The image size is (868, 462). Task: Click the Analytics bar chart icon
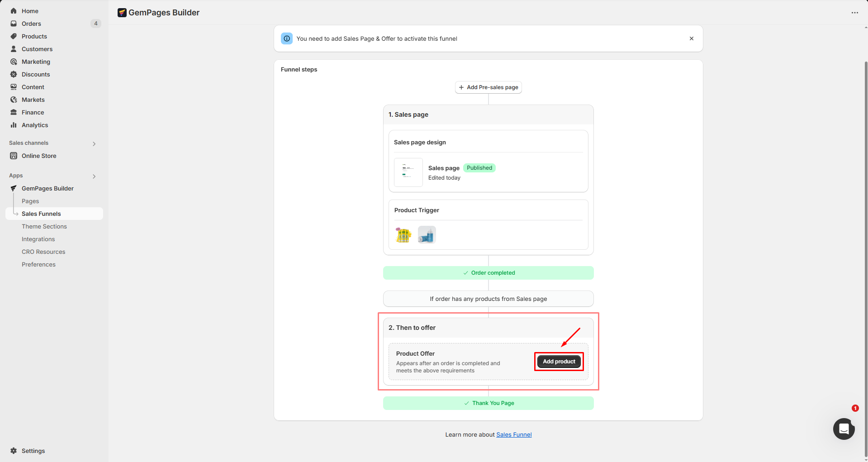coord(14,125)
